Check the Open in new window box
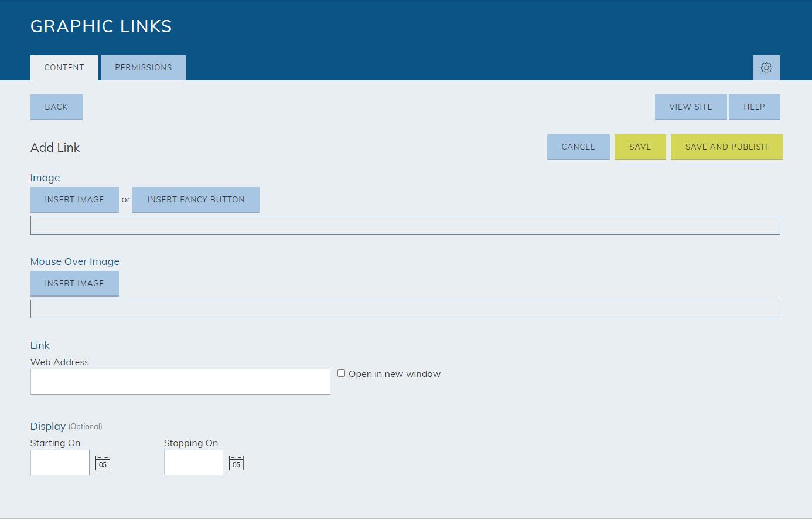812x530 pixels. coord(341,373)
